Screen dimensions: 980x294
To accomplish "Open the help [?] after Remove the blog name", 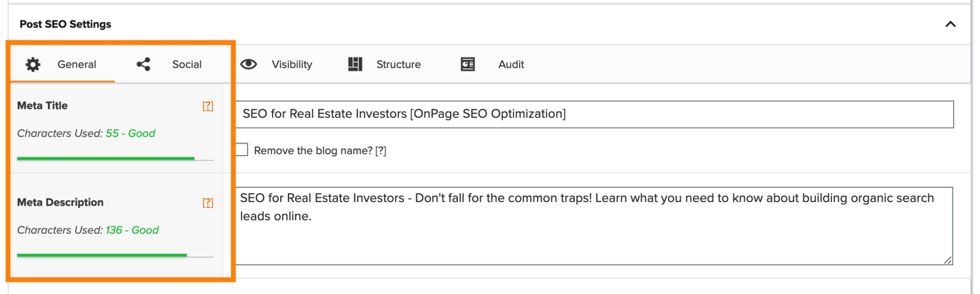I will pyautogui.click(x=381, y=151).
